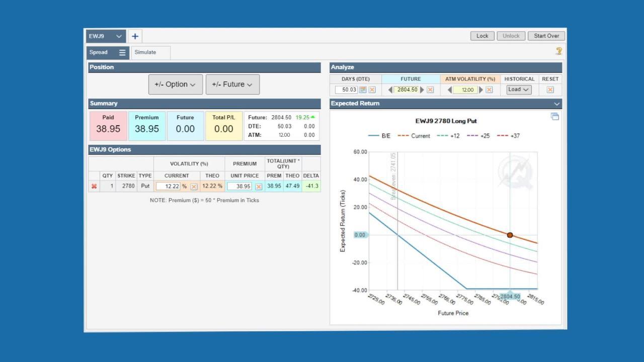The image size is (644, 362).
Task: Open the Historical Load dropdown
Action: pyautogui.click(x=519, y=89)
